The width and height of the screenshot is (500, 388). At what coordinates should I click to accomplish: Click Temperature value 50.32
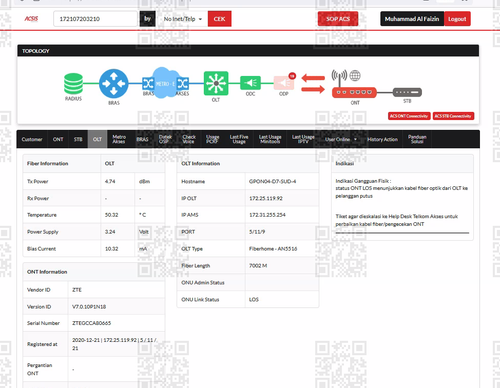(x=111, y=215)
